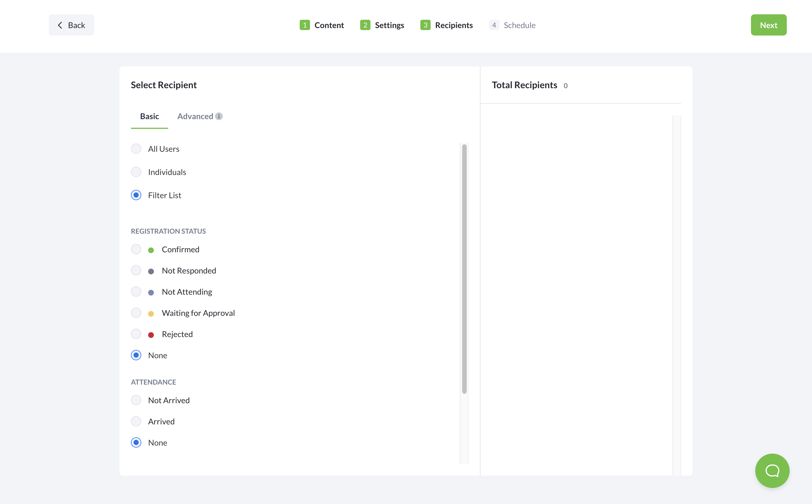This screenshot has height=504, width=812.
Task: Select Arrived attendance option
Action: click(x=136, y=421)
